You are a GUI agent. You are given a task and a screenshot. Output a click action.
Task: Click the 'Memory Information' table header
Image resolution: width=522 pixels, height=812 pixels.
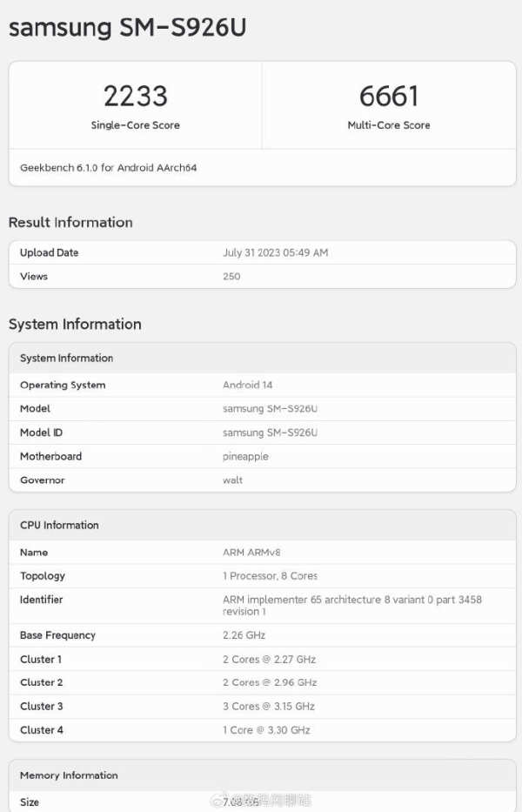pyautogui.click(x=69, y=775)
